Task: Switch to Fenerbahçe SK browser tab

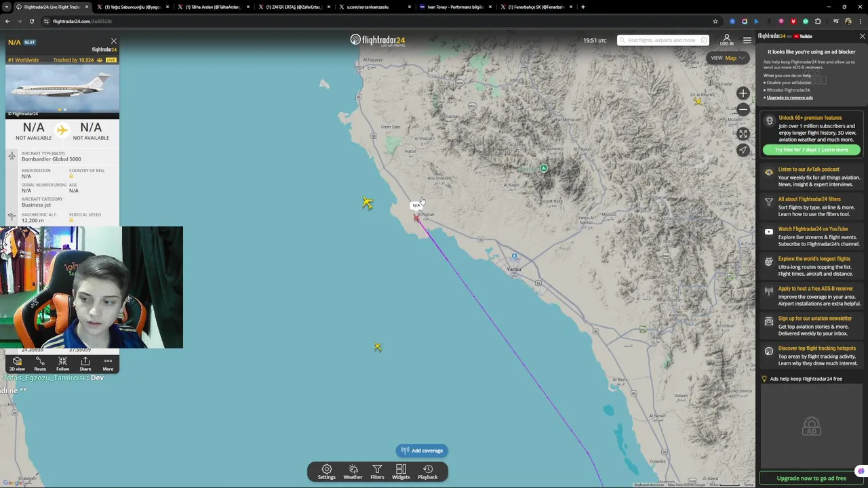Action: click(536, 7)
